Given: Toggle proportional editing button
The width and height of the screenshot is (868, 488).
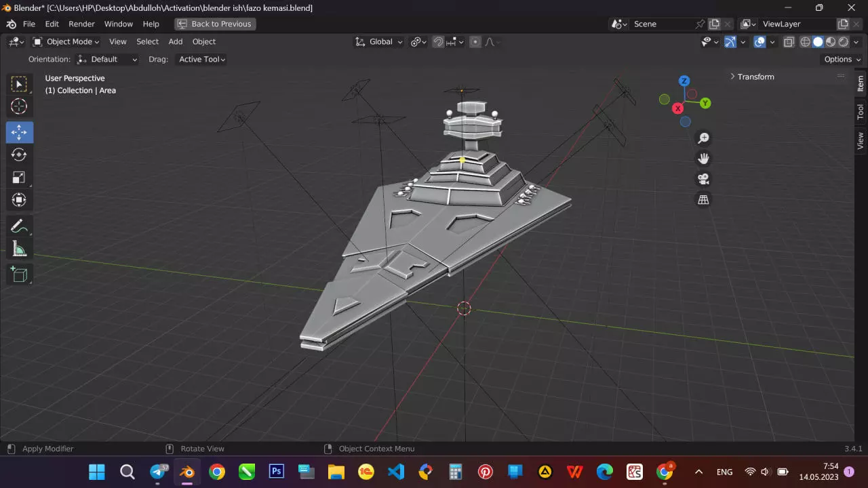Looking at the screenshot, I should (475, 42).
